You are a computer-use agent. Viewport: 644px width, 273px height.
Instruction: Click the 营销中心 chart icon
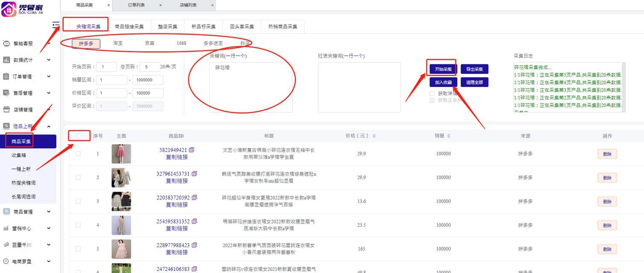[6, 229]
